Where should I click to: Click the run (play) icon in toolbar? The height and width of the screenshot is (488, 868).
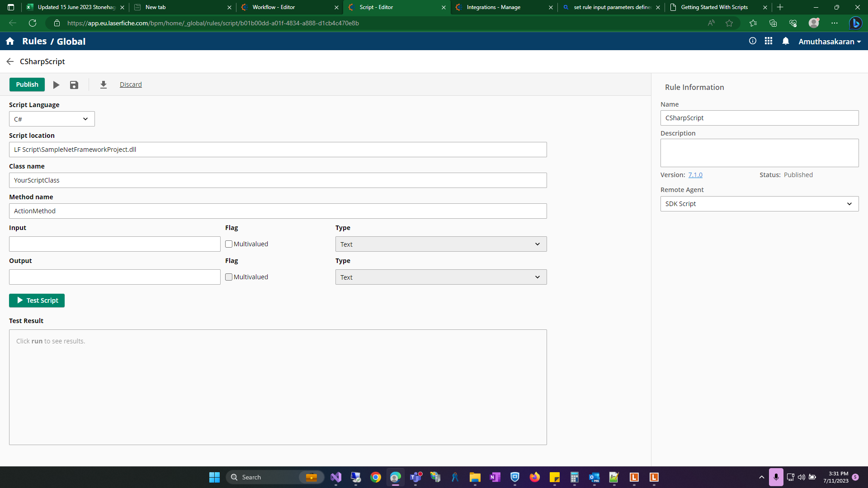pos(56,85)
